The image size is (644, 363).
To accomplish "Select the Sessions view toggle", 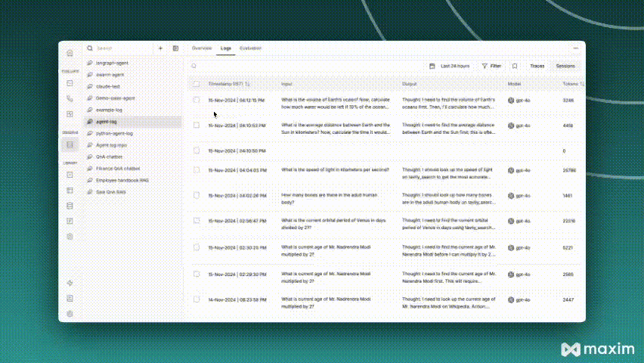I will pyautogui.click(x=565, y=66).
